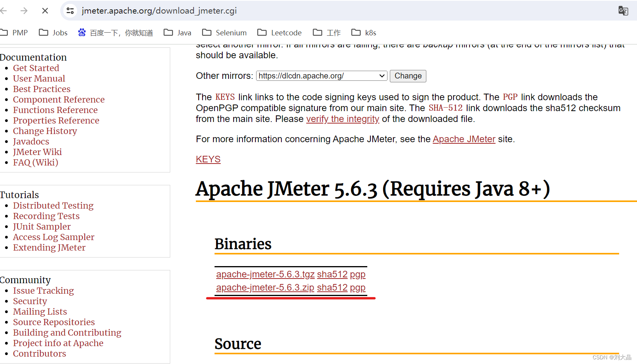This screenshot has width=637, height=364.
Task: Download apache-jmeter-5.6.3.zip
Action: coord(265,287)
